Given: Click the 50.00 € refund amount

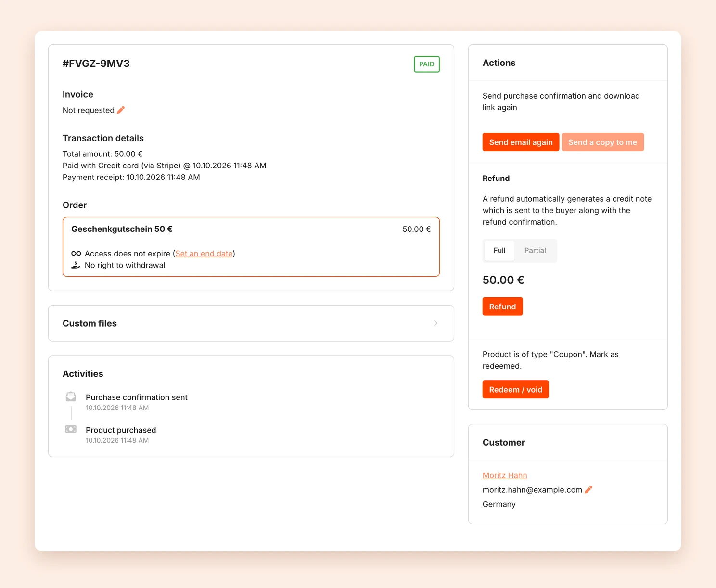Looking at the screenshot, I should [503, 280].
